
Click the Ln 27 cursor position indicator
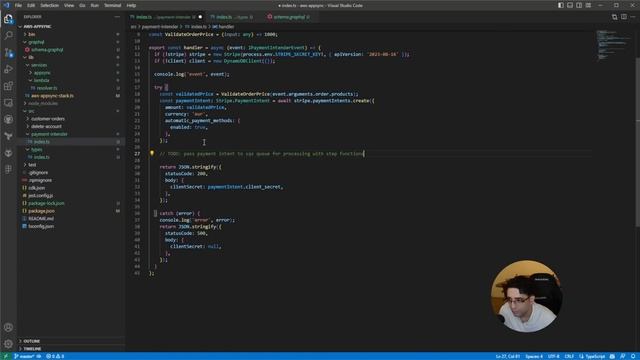click(x=507, y=356)
